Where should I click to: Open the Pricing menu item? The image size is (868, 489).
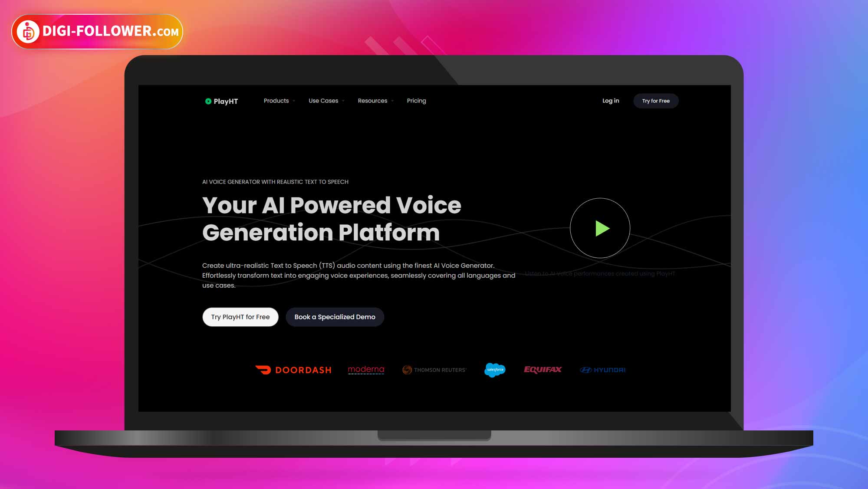416,100
